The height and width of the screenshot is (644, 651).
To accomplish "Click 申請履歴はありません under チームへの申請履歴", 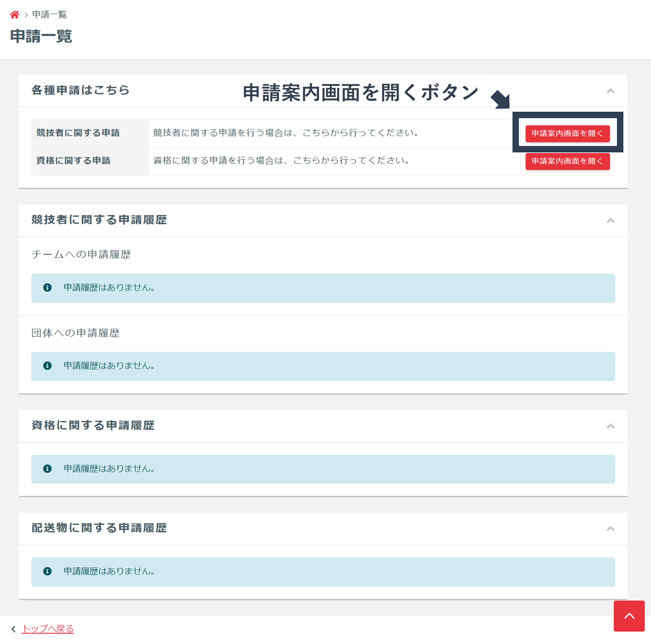I will point(110,287).
